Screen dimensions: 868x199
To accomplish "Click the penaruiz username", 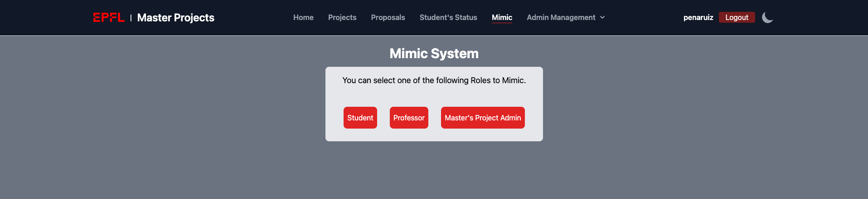I will (698, 17).
